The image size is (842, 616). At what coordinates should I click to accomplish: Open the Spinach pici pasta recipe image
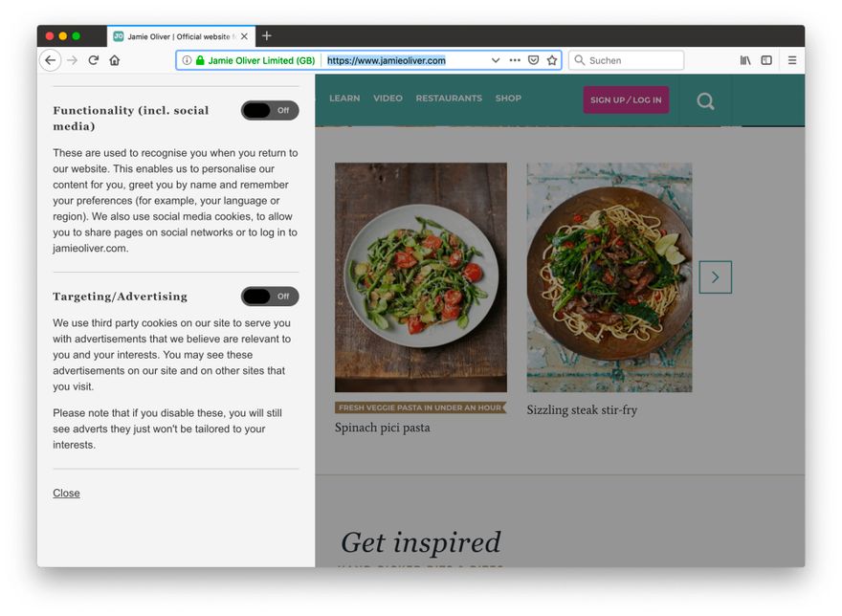(x=420, y=277)
